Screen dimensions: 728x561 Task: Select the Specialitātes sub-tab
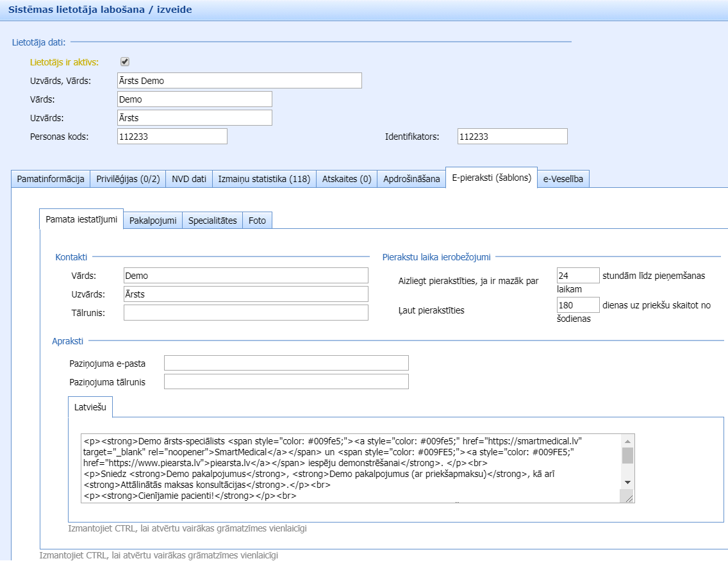[x=212, y=221]
